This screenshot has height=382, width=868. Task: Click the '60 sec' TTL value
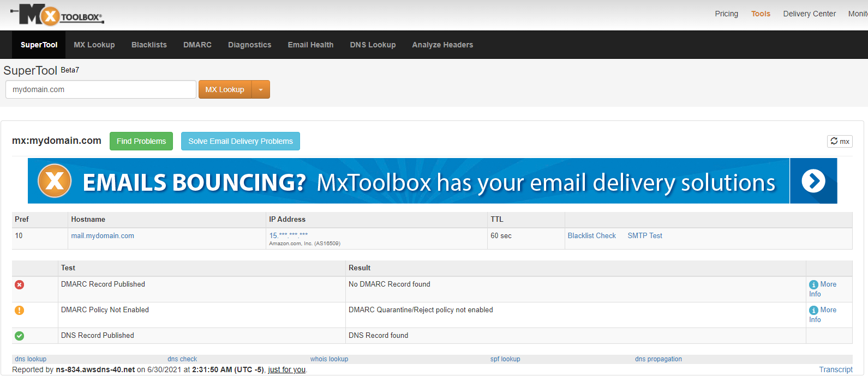[501, 235]
